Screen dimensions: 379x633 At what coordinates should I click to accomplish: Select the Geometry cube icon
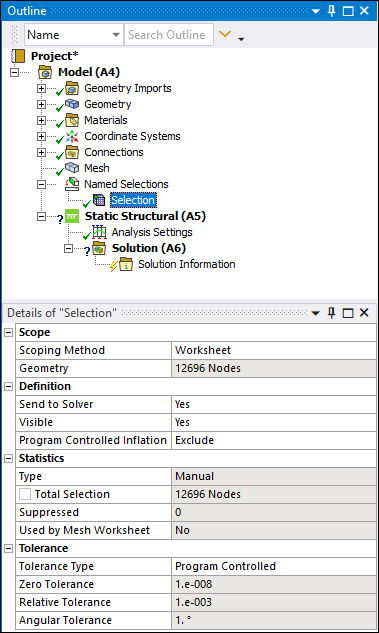click(x=72, y=104)
